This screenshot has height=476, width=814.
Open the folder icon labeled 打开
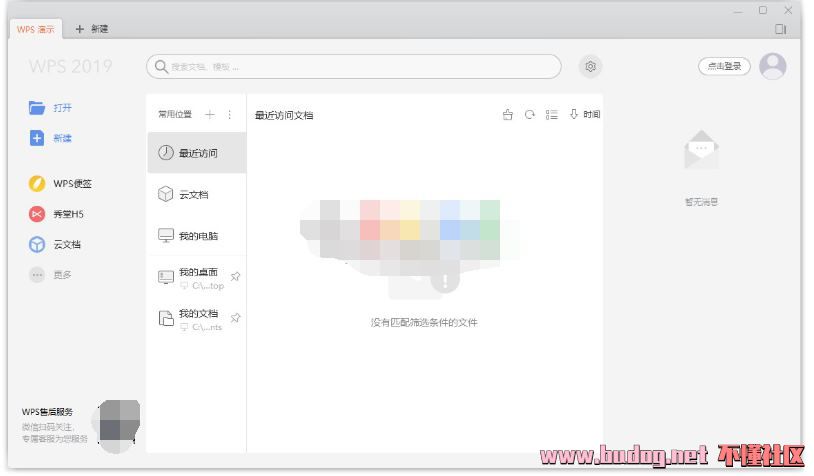36,107
